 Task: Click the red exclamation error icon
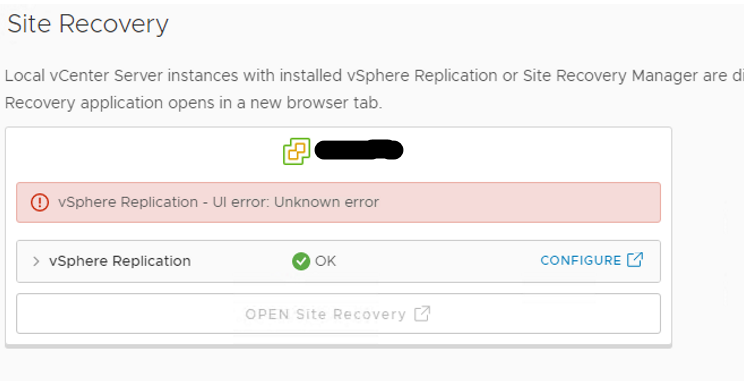click(x=40, y=202)
